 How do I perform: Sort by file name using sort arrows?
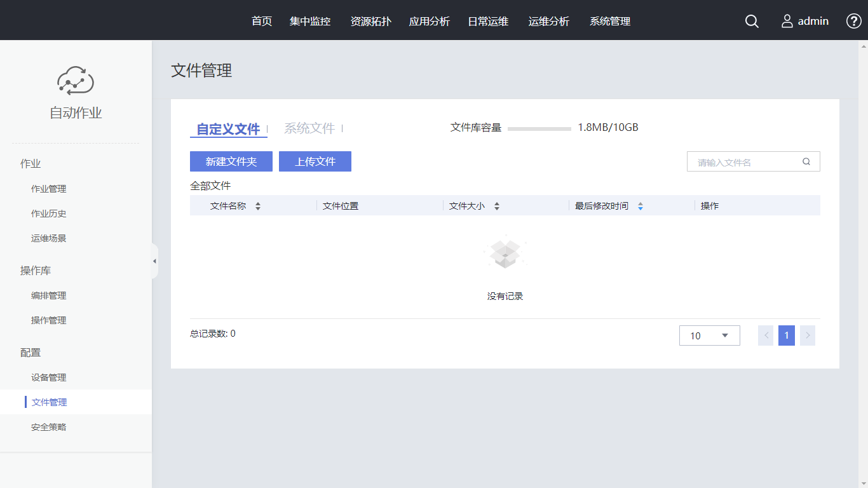click(x=258, y=206)
